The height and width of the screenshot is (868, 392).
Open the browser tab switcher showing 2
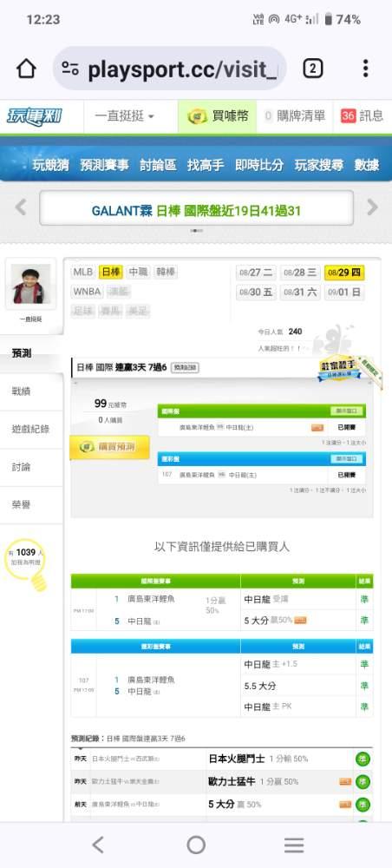(312, 69)
